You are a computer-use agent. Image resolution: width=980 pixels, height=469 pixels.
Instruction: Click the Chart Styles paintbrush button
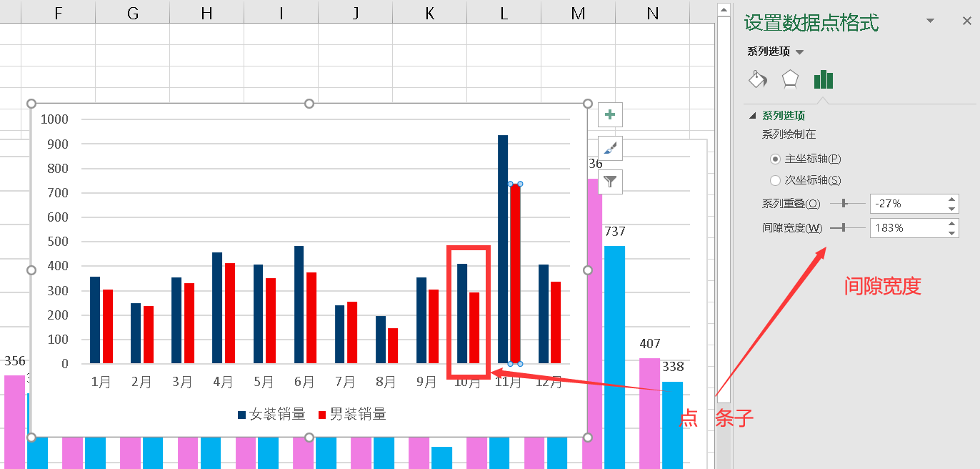[610, 148]
